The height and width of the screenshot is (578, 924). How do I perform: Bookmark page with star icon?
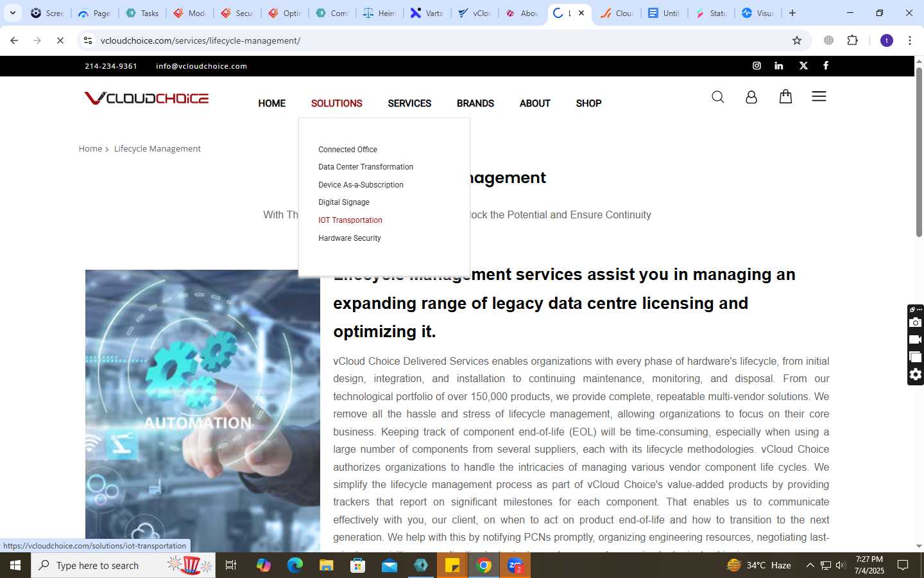797,40
